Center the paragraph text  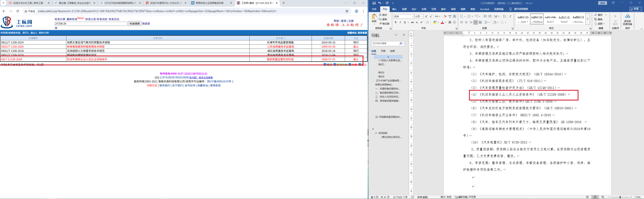pos(466,22)
